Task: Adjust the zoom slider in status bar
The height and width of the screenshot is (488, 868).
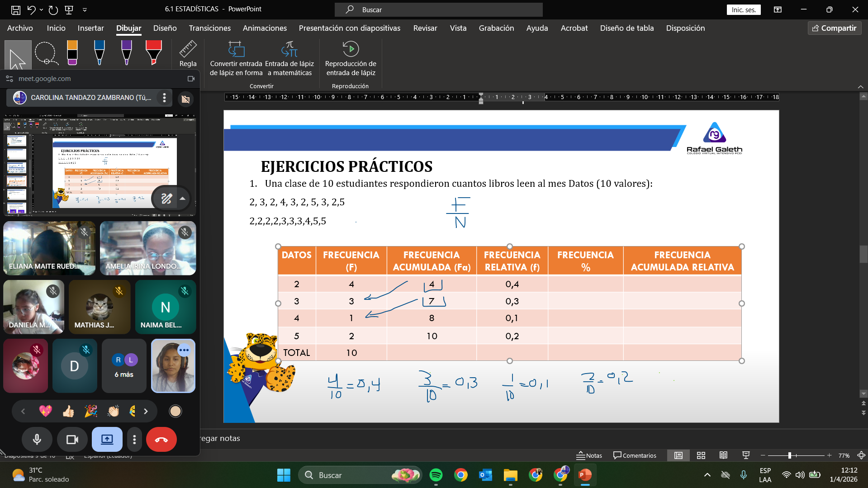Action: [789, 455]
